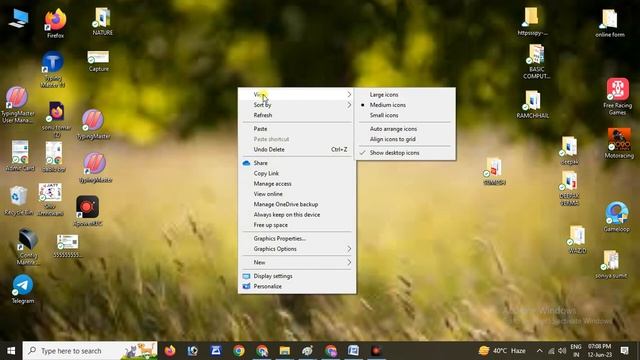Select the This PC desktop icon

[x=18, y=19]
